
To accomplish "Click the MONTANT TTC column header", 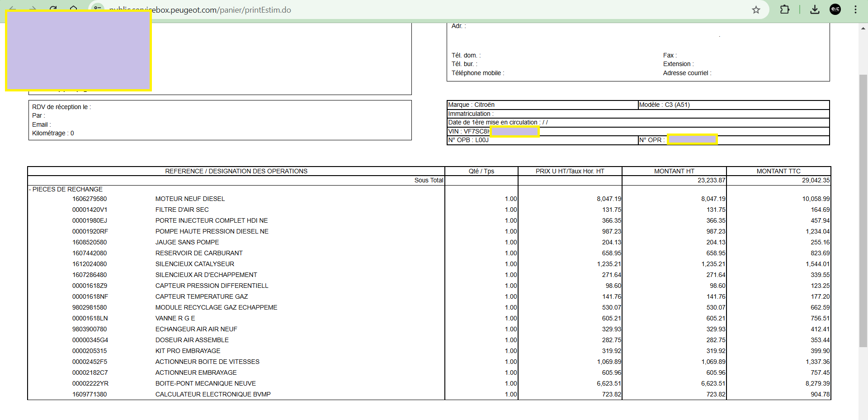I will click(778, 171).
